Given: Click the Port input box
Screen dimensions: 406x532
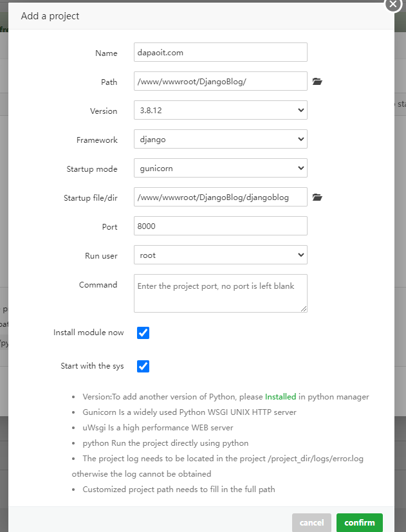Looking at the screenshot, I should (220, 226).
